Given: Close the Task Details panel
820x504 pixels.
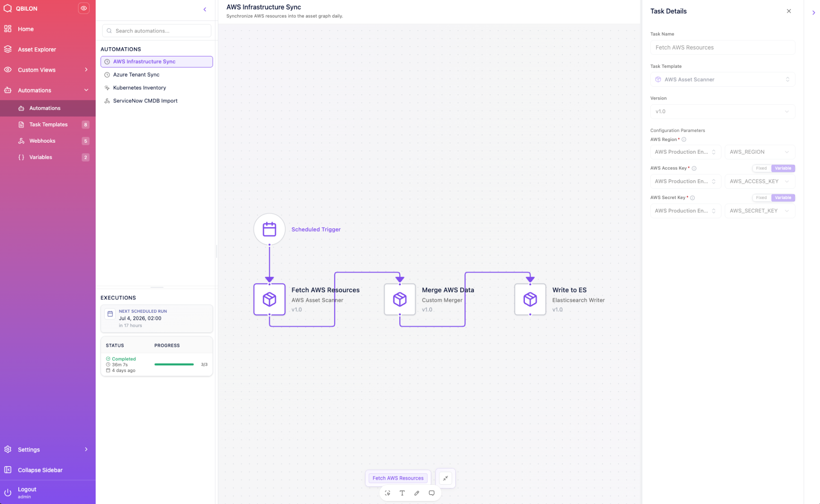Looking at the screenshot, I should pyautogui.click(x=789, y=11).
